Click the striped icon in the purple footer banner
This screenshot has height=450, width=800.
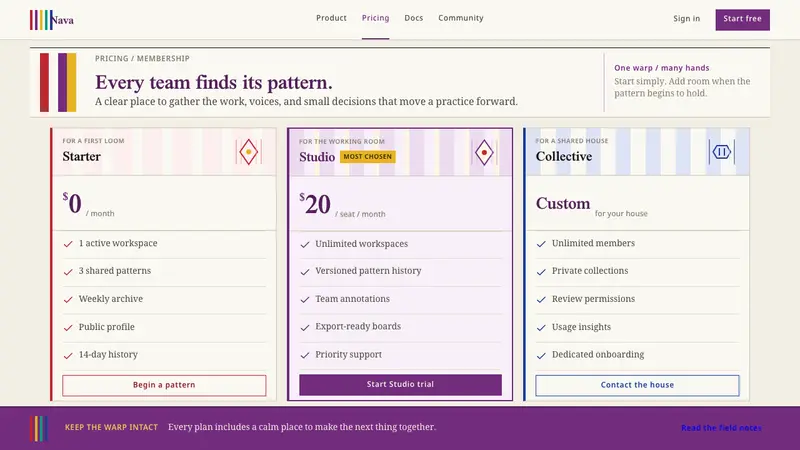[39, 429]
